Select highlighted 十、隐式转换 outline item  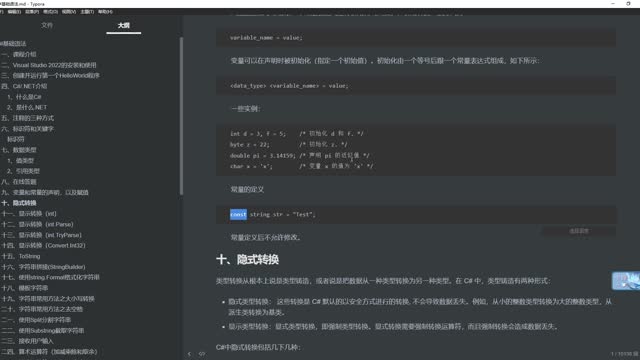[19, 203]
